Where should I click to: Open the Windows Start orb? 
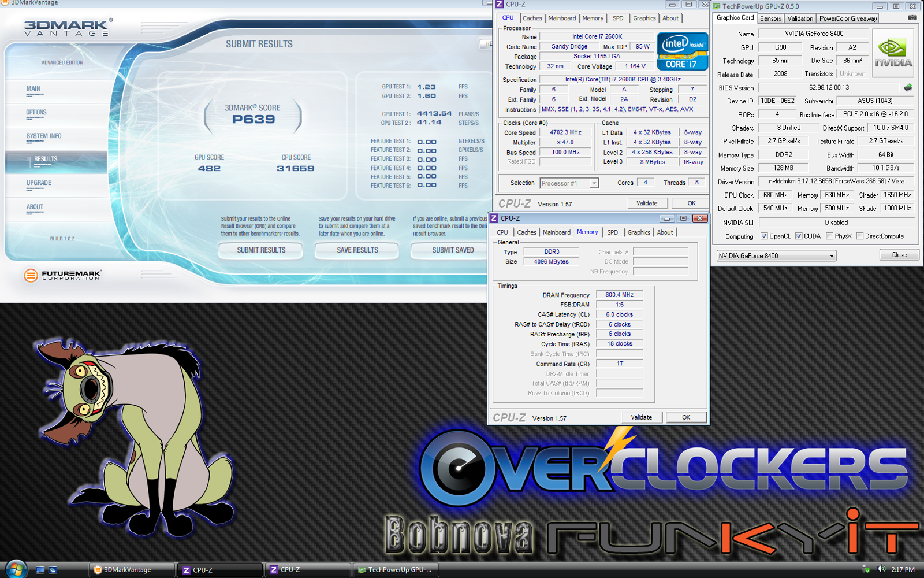click(16, 569)
